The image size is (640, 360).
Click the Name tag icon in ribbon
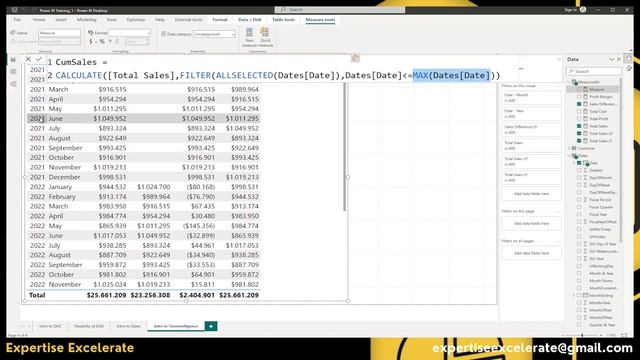(13, 33)
